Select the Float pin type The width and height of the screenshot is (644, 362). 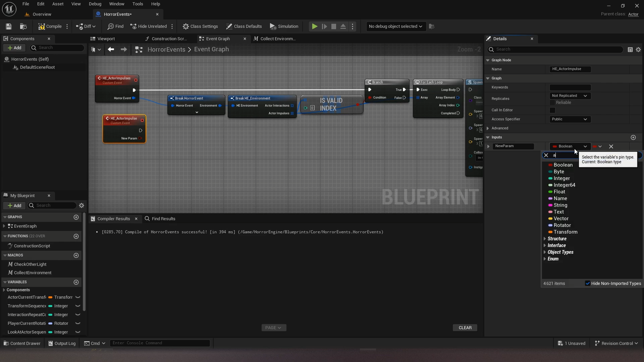559,192
